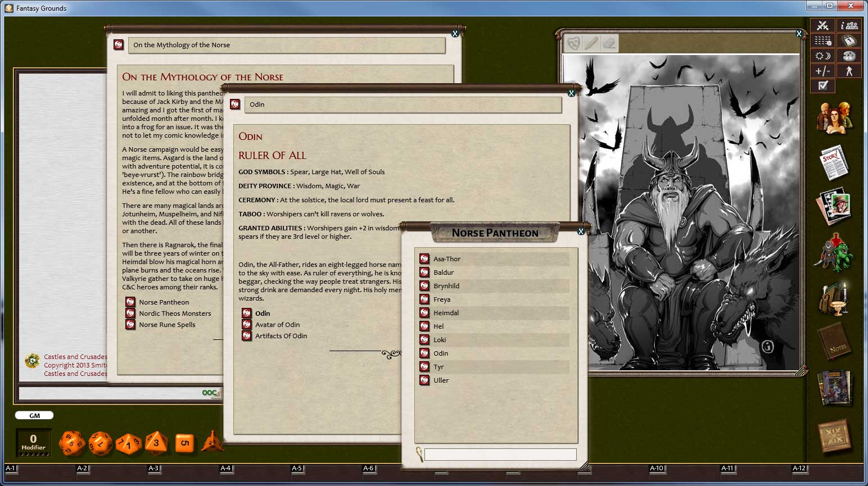Open the Norse Rune Spells link
The image size is (868, 486).
tap(167, 324)
